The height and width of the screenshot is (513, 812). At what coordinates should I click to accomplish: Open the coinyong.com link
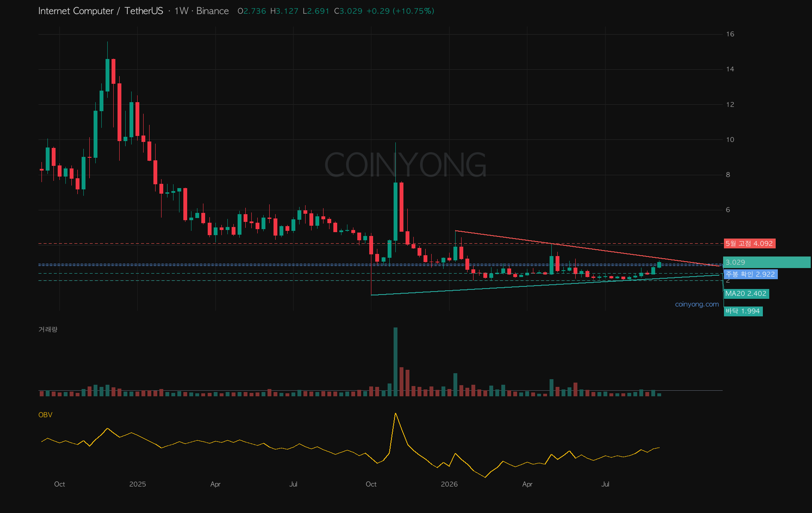(x=697, y=304)
